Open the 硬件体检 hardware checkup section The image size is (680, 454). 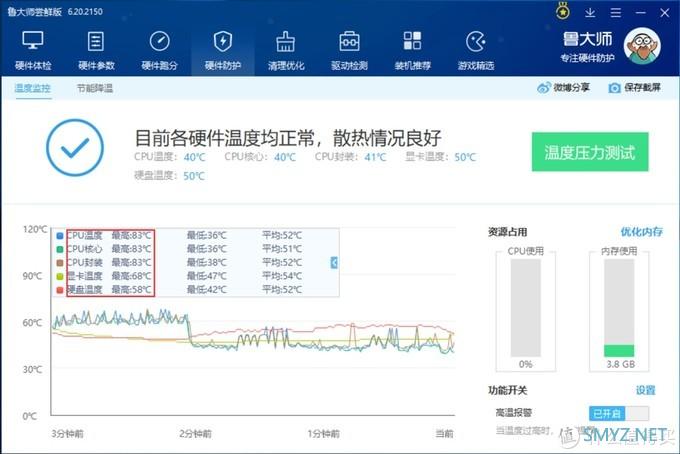coord(33,50)
